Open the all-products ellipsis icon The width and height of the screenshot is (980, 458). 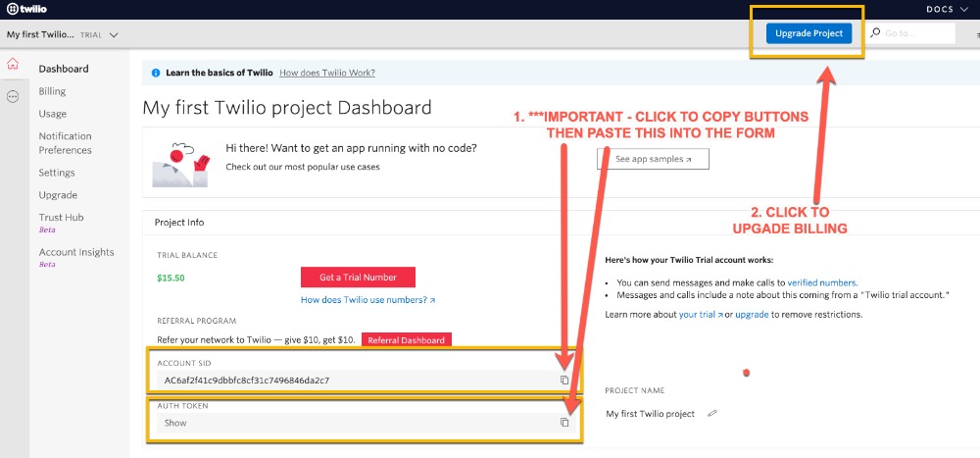click(x=13, y=97)
